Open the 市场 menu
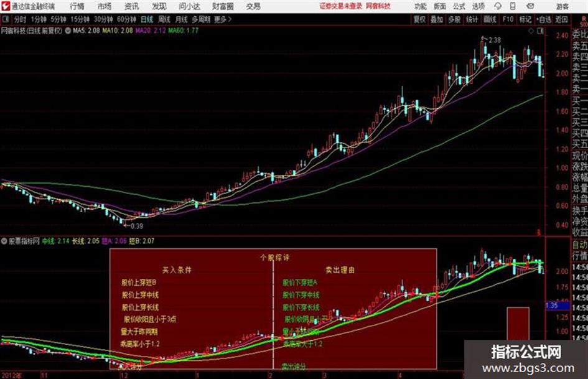This screenshot has height=379, width=588. (x=105, y=6)
